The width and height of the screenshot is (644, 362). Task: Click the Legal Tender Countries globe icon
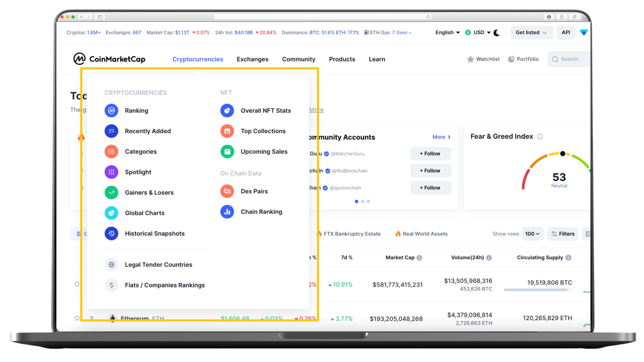point(111,264)
